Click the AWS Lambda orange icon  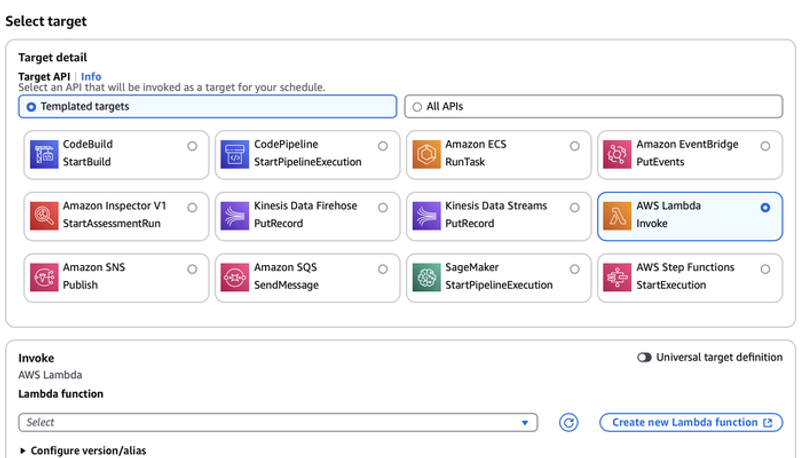(x=617, y=216)
